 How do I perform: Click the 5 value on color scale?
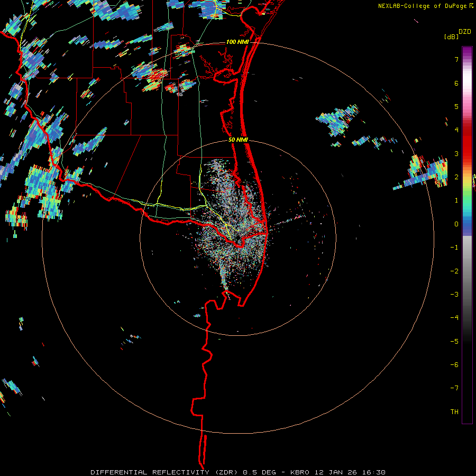pyautogui.click(x=456, y=106)
